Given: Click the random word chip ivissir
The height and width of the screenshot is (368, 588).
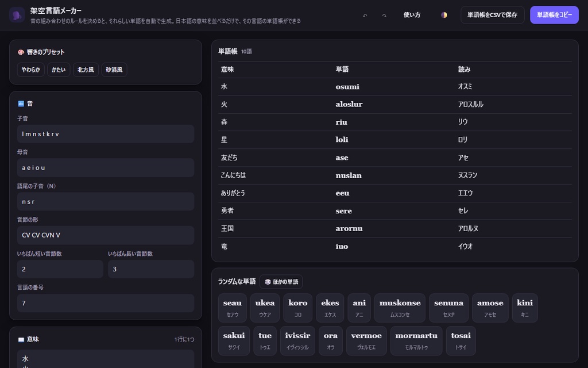Looking at the screenshot, I should pos(298,341).
